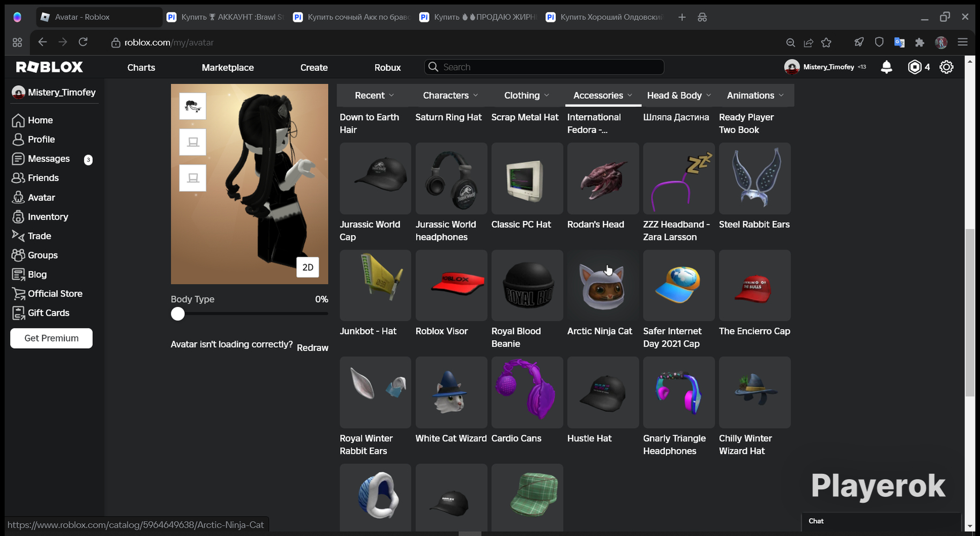Open Marketplace in top navigation

pos(228,68)
